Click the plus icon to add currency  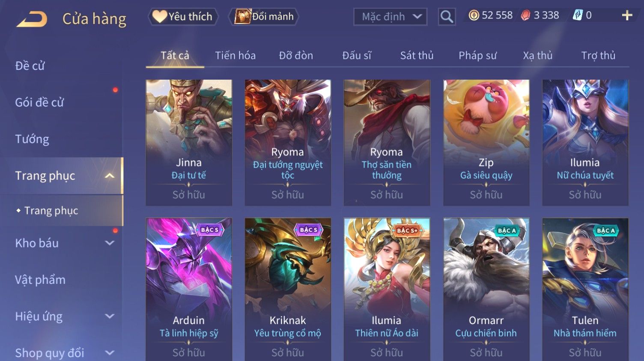point(627,15)
